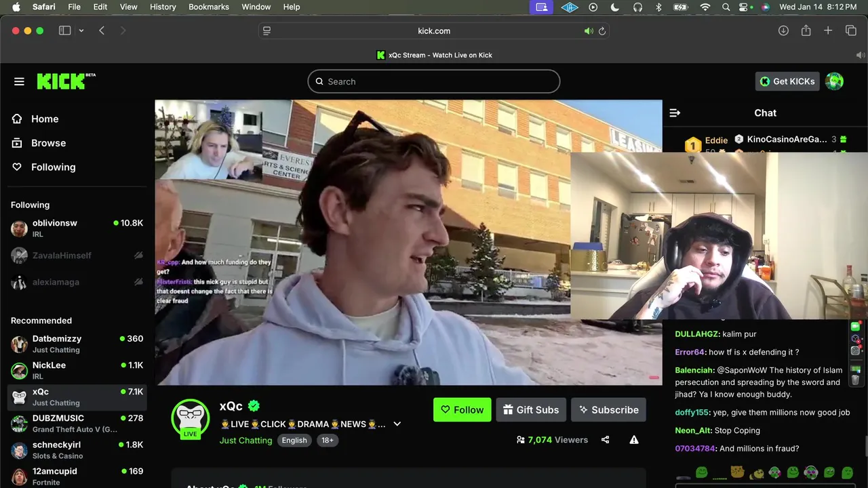Open schneckyirl recommended channel
This screenshot has width=868, height=488.
tap(77, 450)
